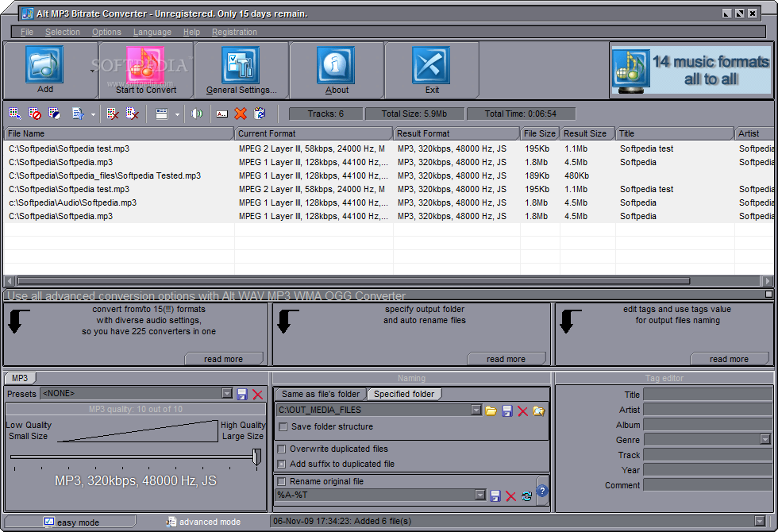The width and height of the screenshot is (778, 532).
Task: Open the Selection menu
Action: [63, 32]
